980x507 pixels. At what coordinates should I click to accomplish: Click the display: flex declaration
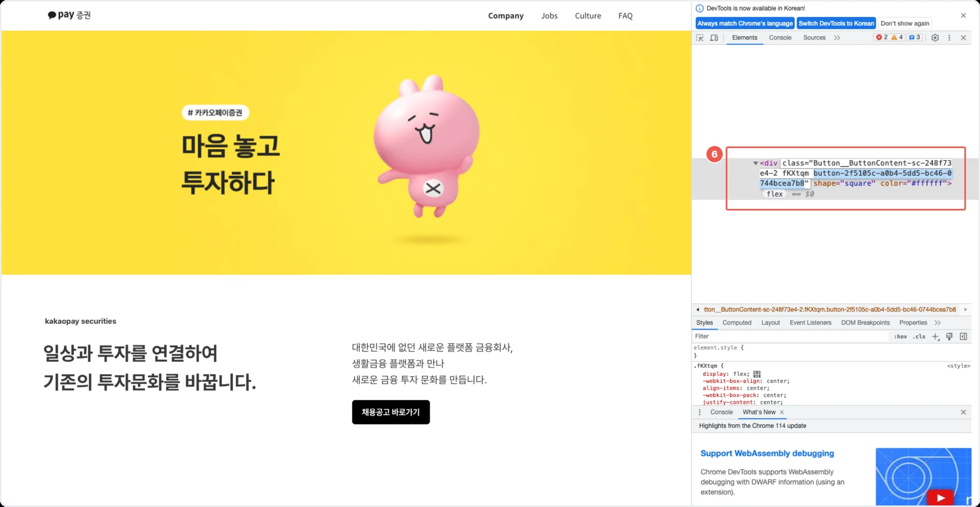pos(726,374)
